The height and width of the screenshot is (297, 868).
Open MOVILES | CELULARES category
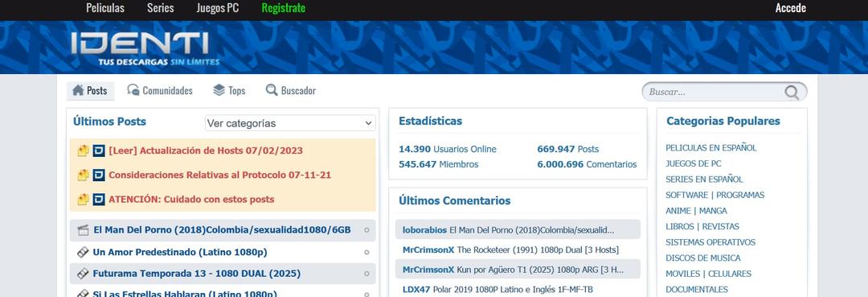tap(708, 274)
